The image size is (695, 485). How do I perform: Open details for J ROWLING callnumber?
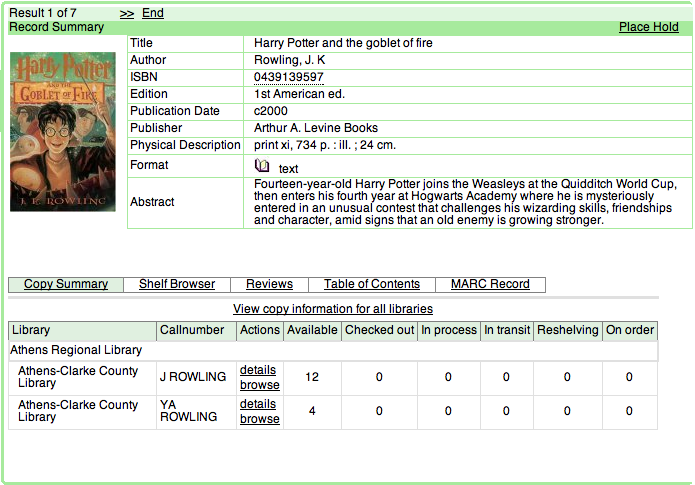(258, 370)
